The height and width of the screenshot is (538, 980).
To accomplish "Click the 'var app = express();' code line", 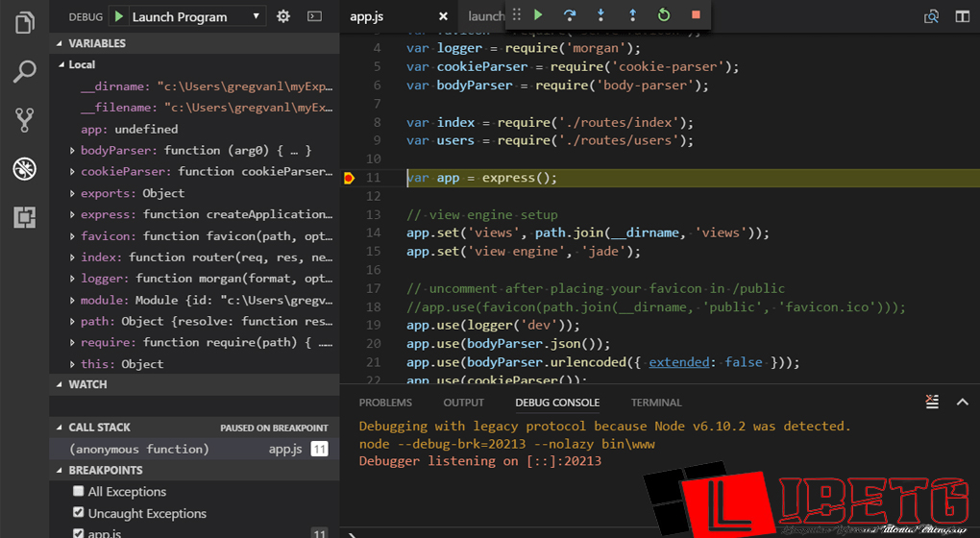I will [481, 178].
